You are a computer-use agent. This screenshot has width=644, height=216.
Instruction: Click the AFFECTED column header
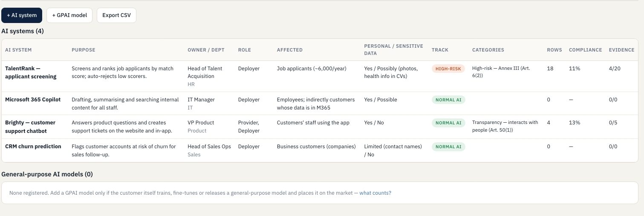click(x=290, y=50)
